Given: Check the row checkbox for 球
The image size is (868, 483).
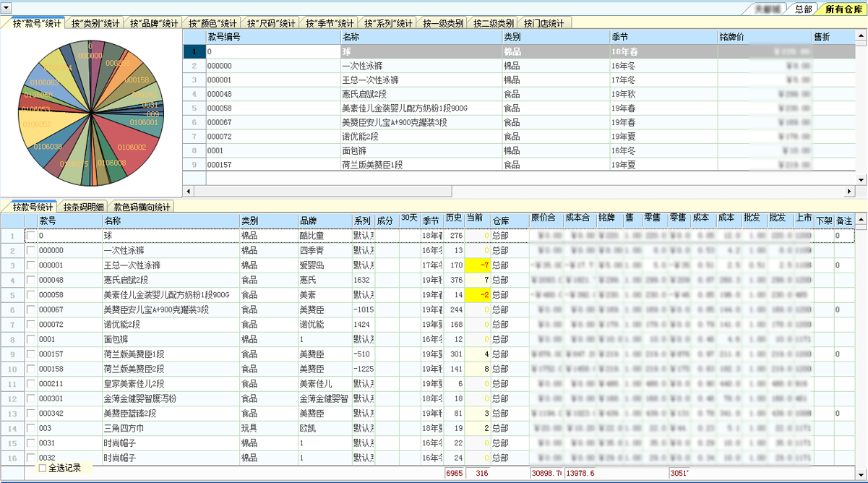Looking at the screenshot, I should click(30, 236).
